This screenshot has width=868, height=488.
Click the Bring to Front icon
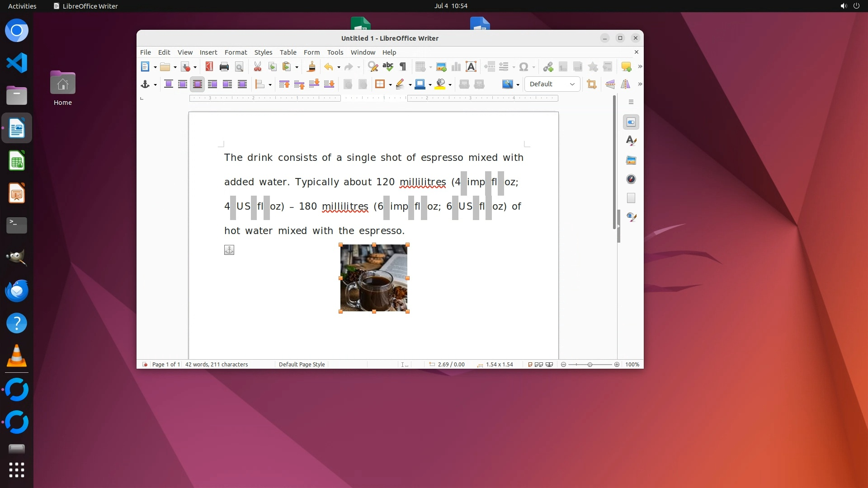point(284,84)
